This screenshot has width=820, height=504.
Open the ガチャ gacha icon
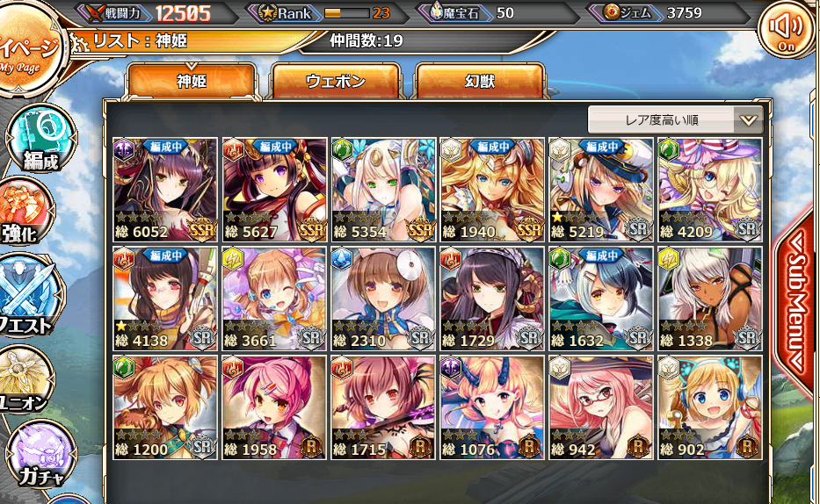click(x=40, y=454)
